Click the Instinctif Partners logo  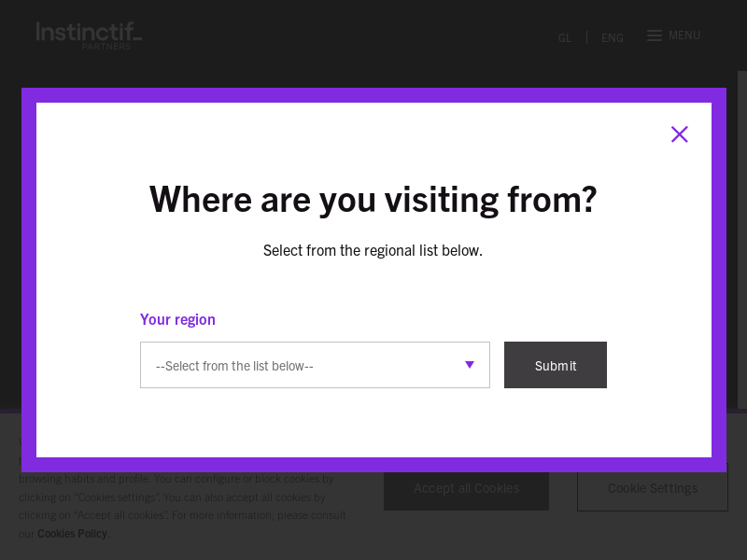pyautogui.click(x=89, y=35)
